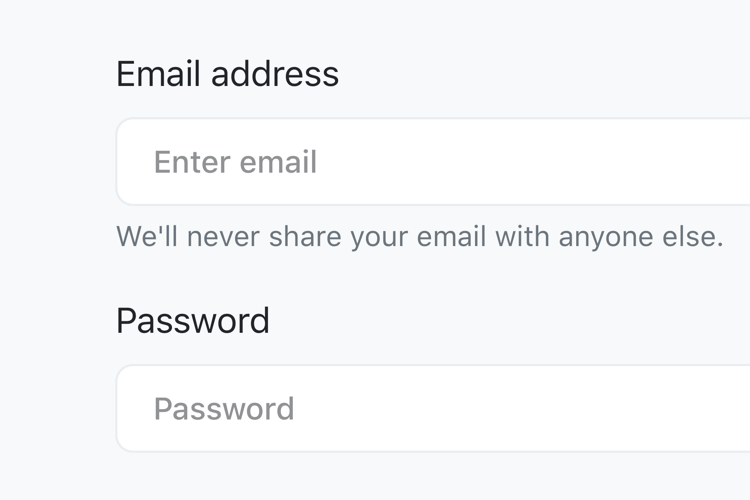Screen dimensions: 750x500
Task: Click the "Password" label above the field
Action: tap(193, 321)
